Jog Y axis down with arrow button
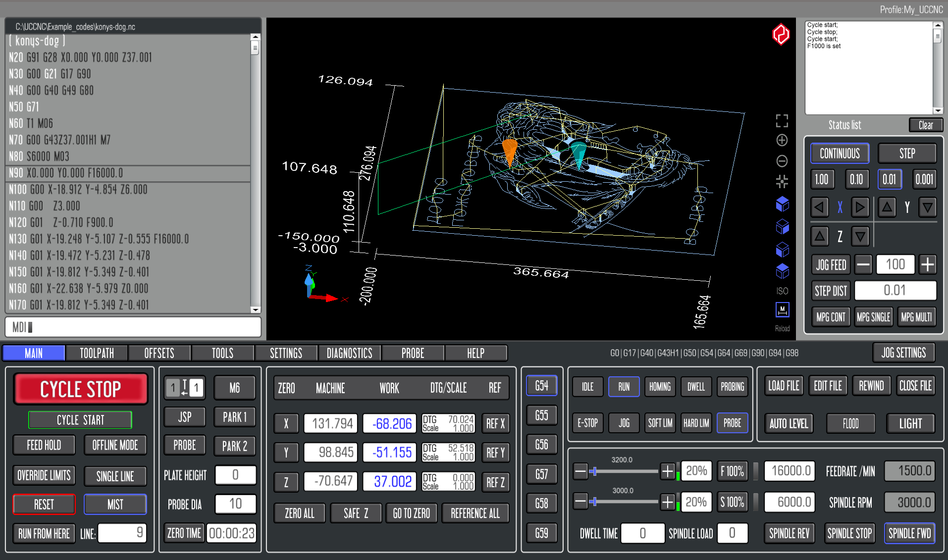 click(x=927, y=207)
